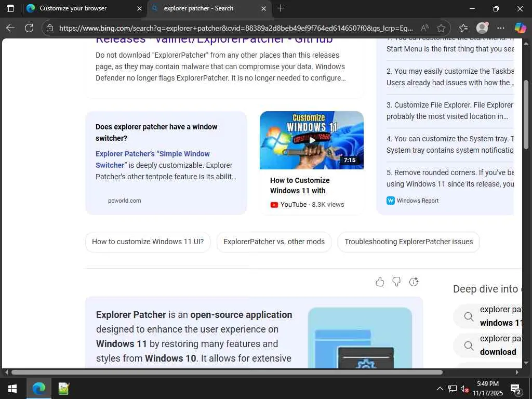Open the green notepad app in taskbar
Viewport: 532px width, 399px height.
tap(63, 389)
